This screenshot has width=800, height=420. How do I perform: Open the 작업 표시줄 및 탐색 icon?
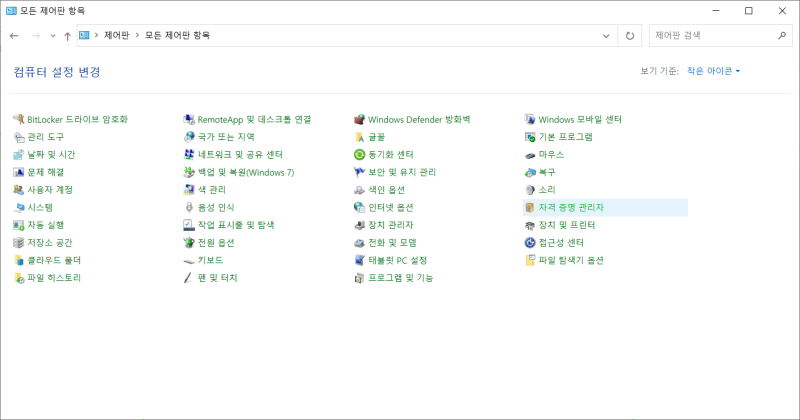(189, 225)
